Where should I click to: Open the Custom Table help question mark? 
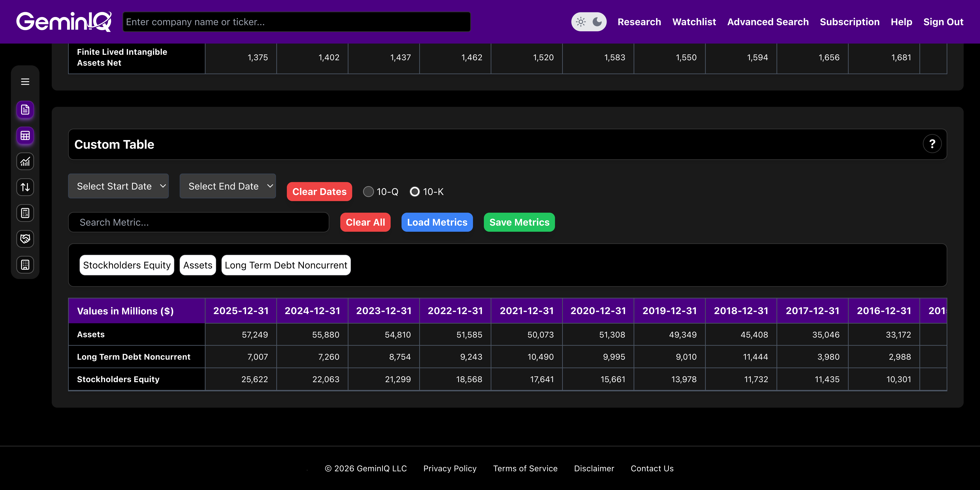pos(932,144)
